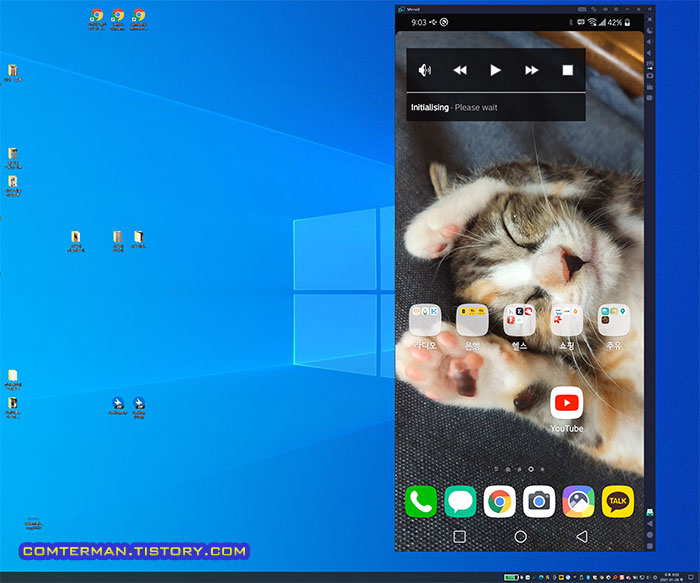Tap the Android home circle button

coord(521,537)
